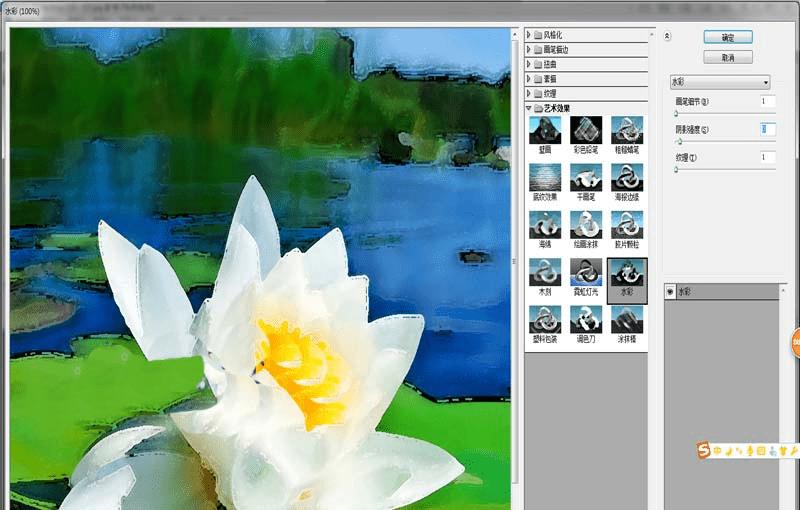Click the preview image vertical scrollbar

point(514,260)
